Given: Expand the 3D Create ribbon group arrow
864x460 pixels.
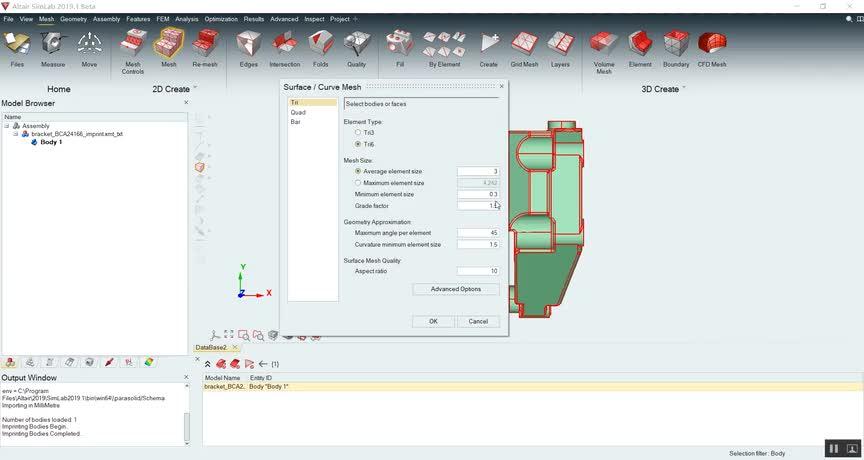Looking at the screenshot, I should [685, 88].
